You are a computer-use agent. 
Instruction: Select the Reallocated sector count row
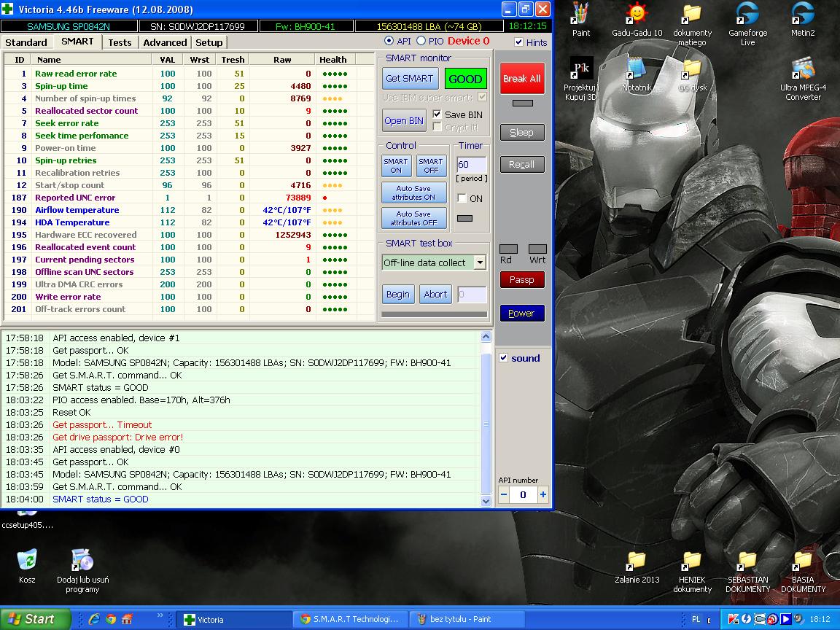tap(187, 111)
